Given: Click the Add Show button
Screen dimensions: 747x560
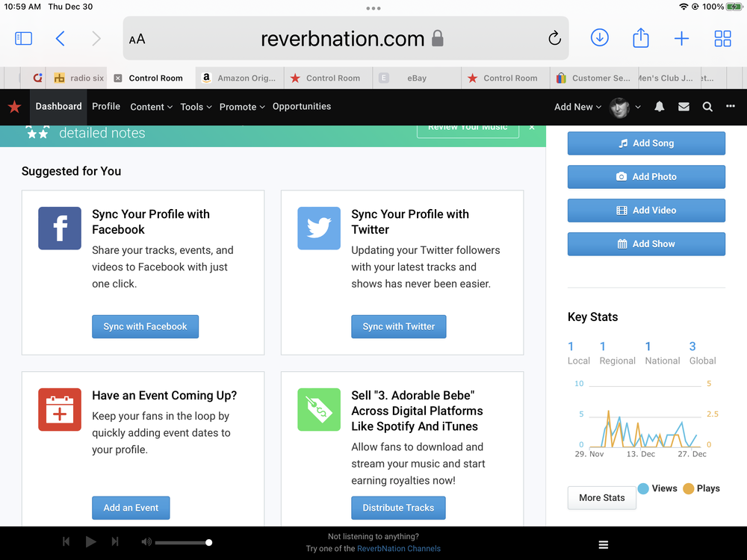Looking at the screenshot, I should pyautogui.click(x=646, y=244).
